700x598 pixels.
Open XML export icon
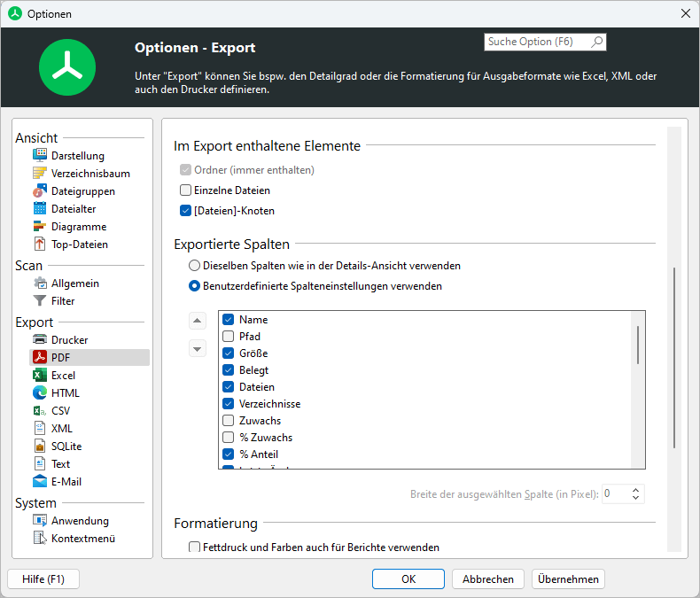click(40, 429)
